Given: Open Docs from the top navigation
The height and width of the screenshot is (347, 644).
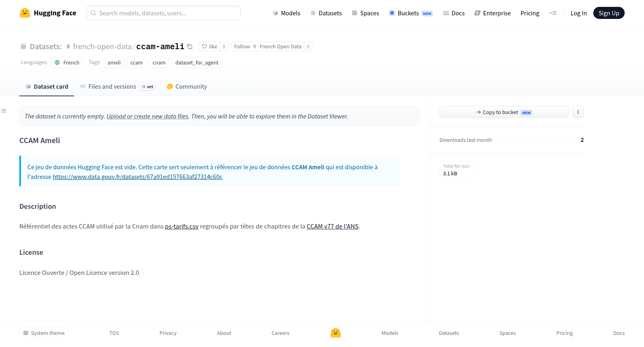Looking at the screenshot, I should (454, 13).
